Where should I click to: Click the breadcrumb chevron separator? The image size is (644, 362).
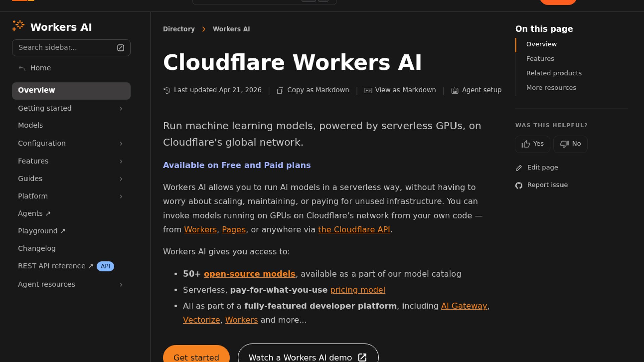coord(204,29)
